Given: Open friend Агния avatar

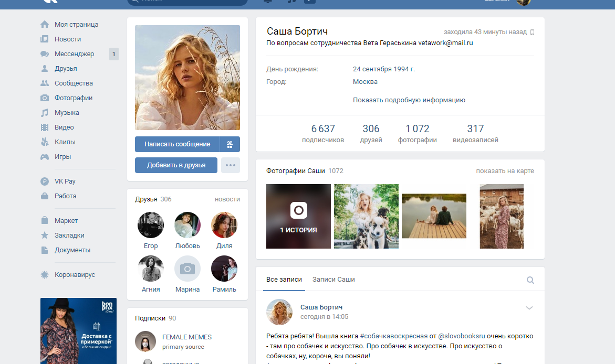Looking at the screenshot, I should pos(151,269).
